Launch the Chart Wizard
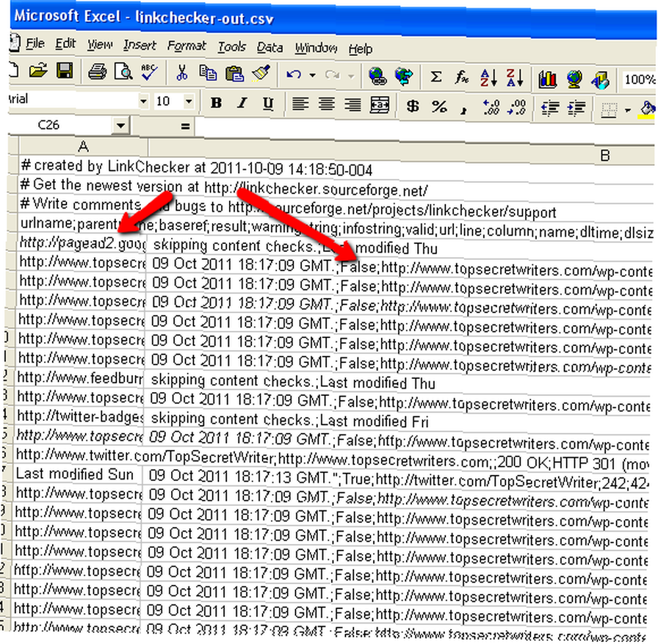The width and height of the screenshot is (658, 644). [547, 79]
